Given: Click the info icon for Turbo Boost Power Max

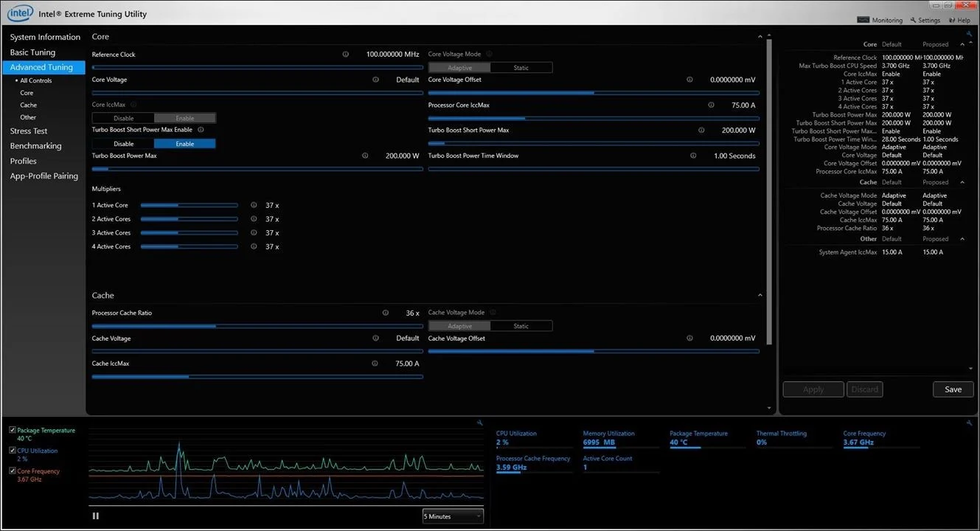Looking at the screenshot, I should (x=365, y=156).
